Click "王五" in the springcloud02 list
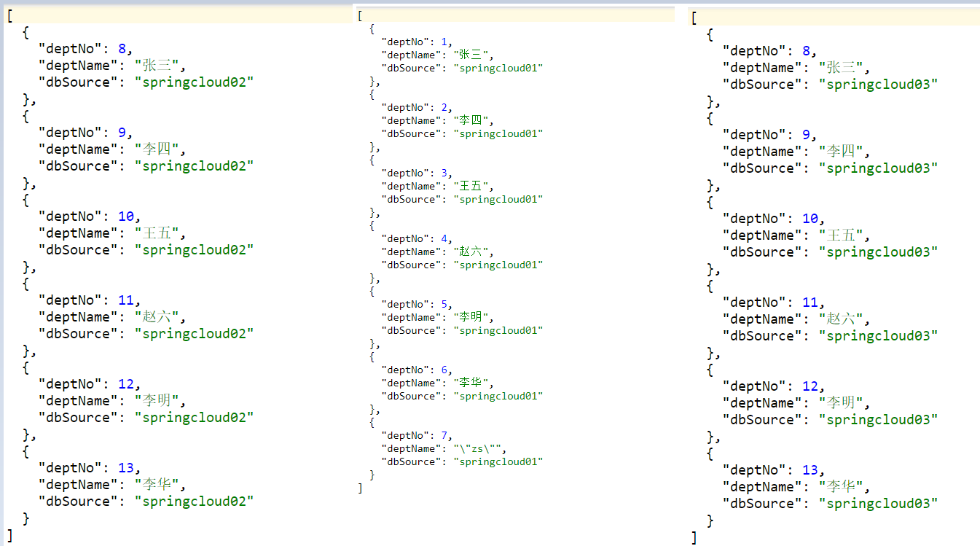 click(x=157, y=233)
